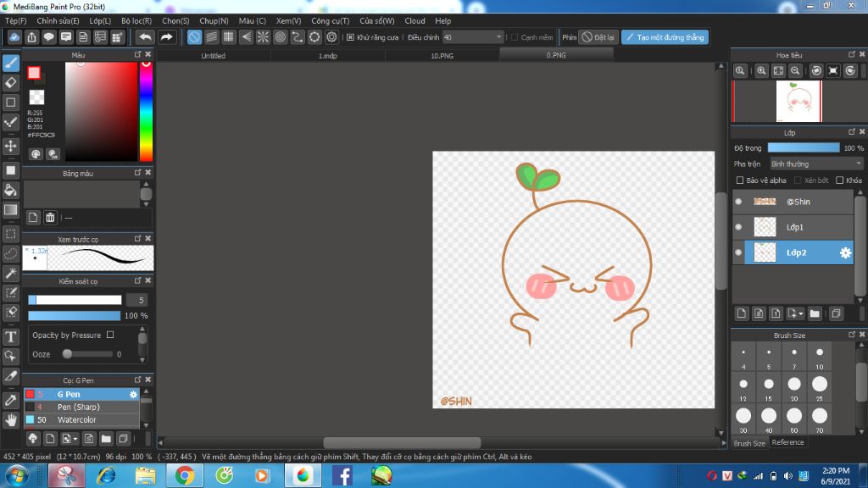
Task: Open the Pha trộn blend mode dropdown
Action: point(816,164)
